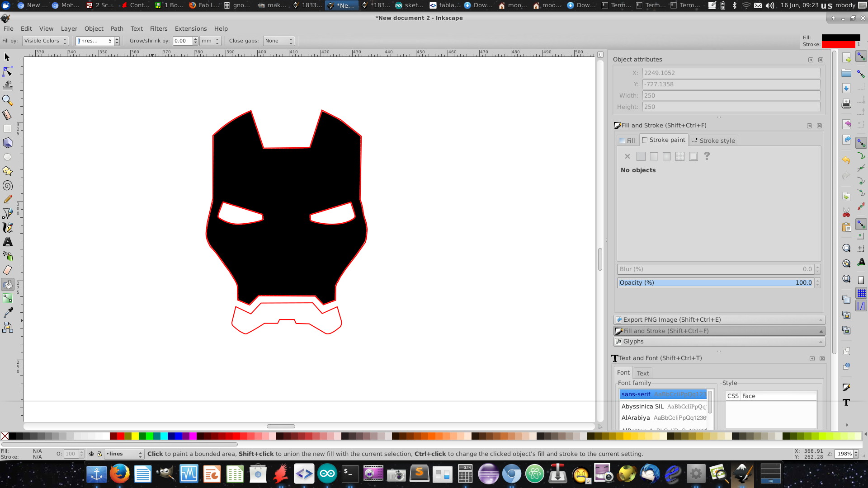
Task: Select the 3D box tool
Action: point(7,143)
